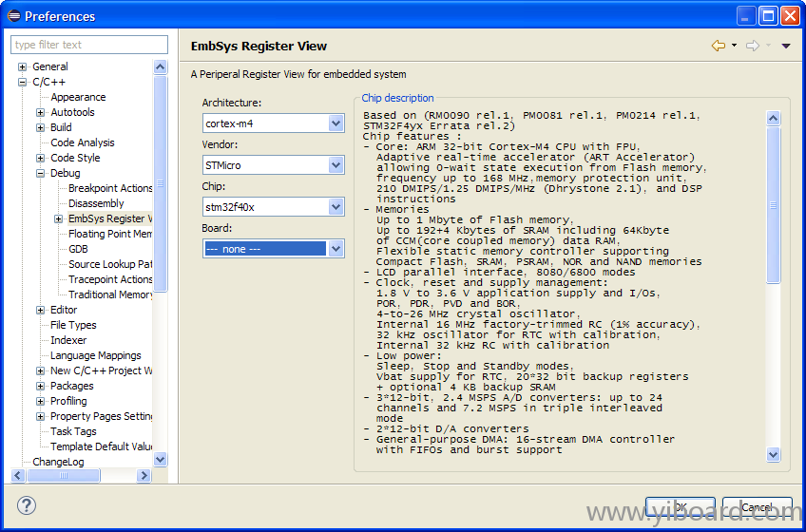Image resolution: width=806 pixels, height=532 pixels.
Task: Select the GDB preferences page
Action: [78, 249]
